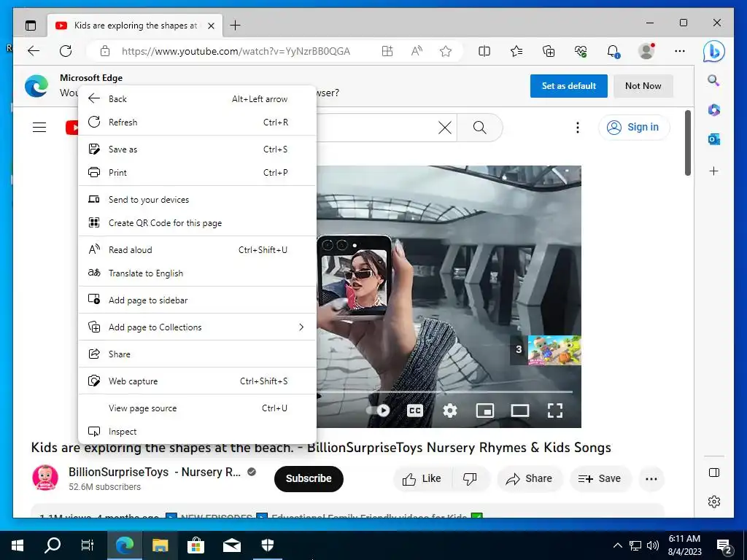Open the tab actions menu icon
The image size is (747, 560).
(31, 26)
